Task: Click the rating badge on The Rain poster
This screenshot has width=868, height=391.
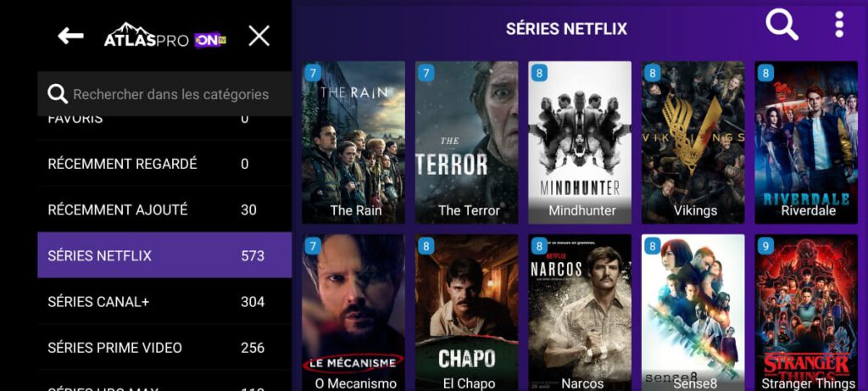Action: click(313, 73)
